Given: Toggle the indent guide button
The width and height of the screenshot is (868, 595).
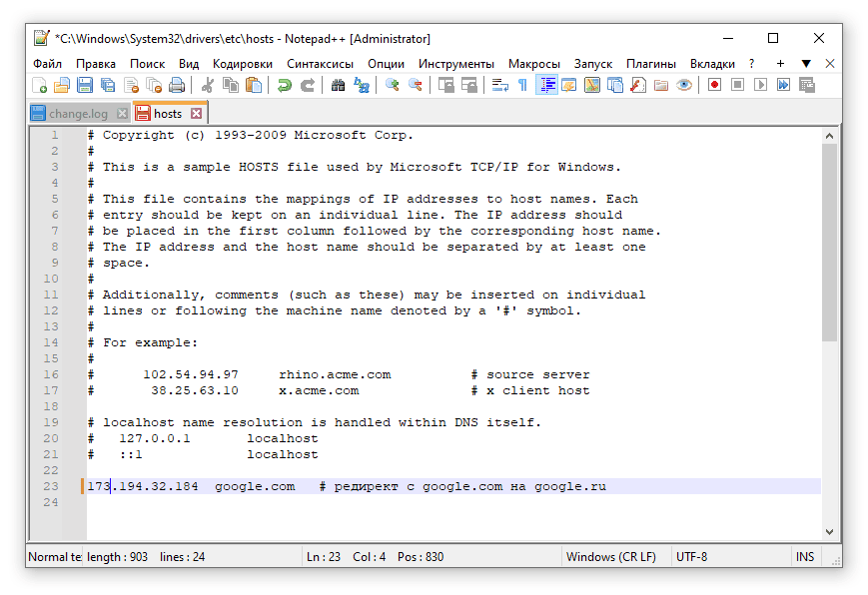Looking at the screenshot, I should point(547,85).
